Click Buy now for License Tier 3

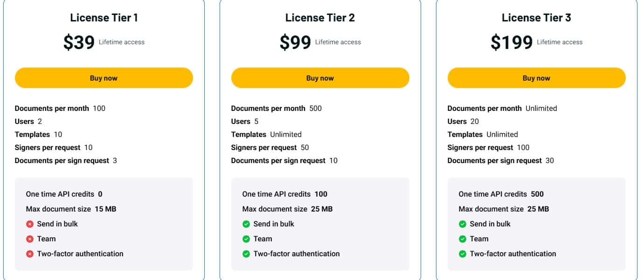(x=537, y=78)
